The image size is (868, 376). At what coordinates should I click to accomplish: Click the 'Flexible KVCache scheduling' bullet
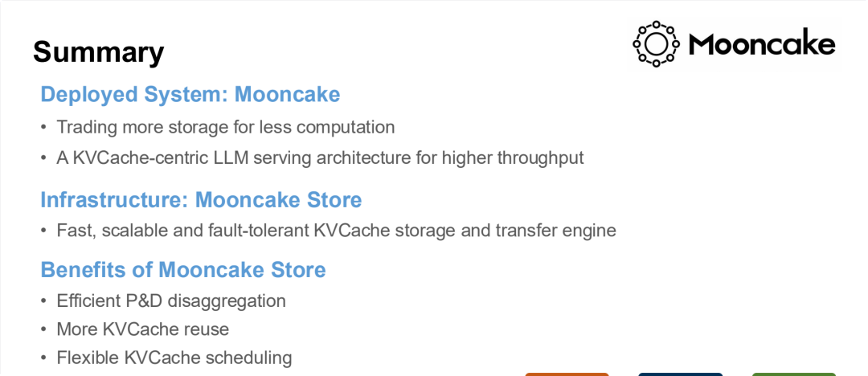(174, 358)
